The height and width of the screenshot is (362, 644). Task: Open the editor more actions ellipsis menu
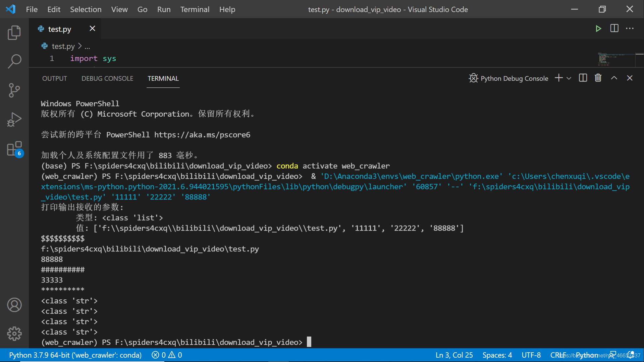pyautogui.click(x=630, y=28)
